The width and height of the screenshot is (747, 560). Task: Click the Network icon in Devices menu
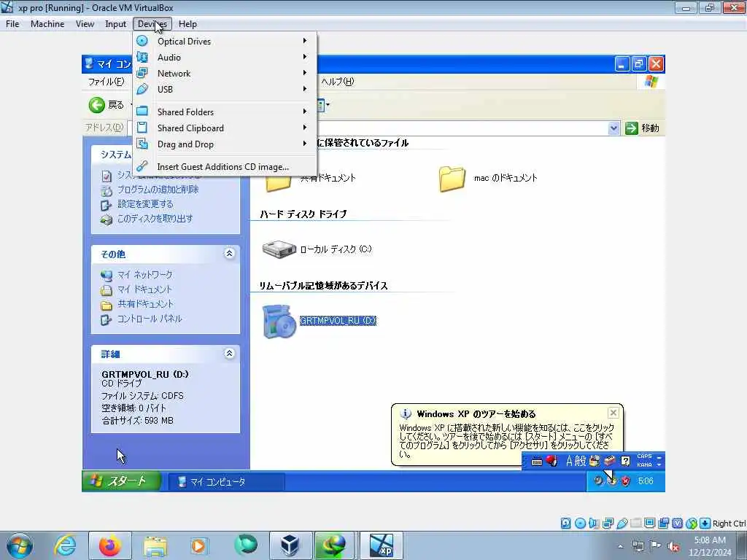point(142,73)
